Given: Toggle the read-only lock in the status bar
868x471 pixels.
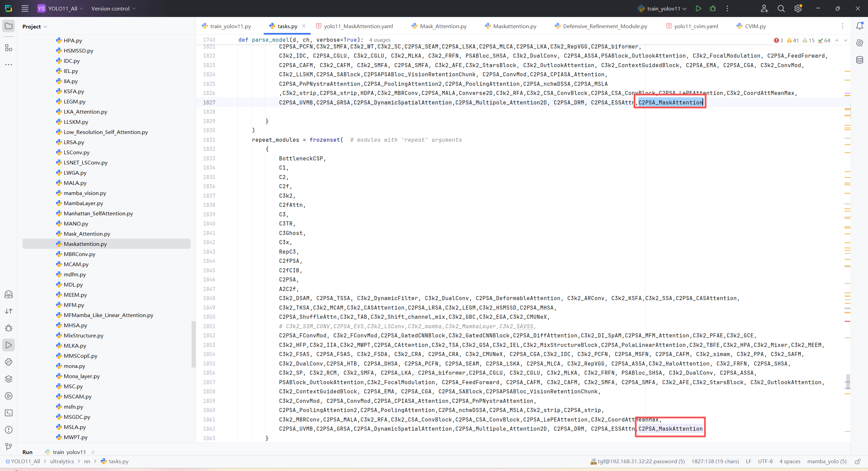Looking at the screenshot, I should point(857,462).
